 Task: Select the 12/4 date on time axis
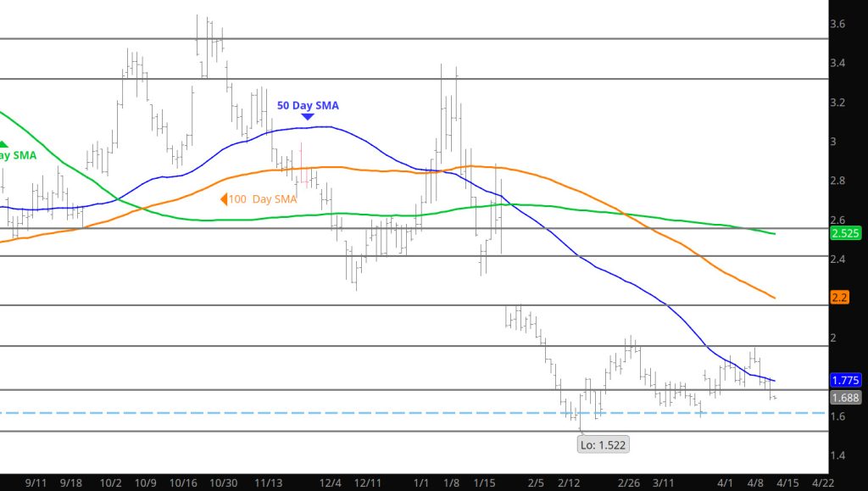[x=330, y=482]
